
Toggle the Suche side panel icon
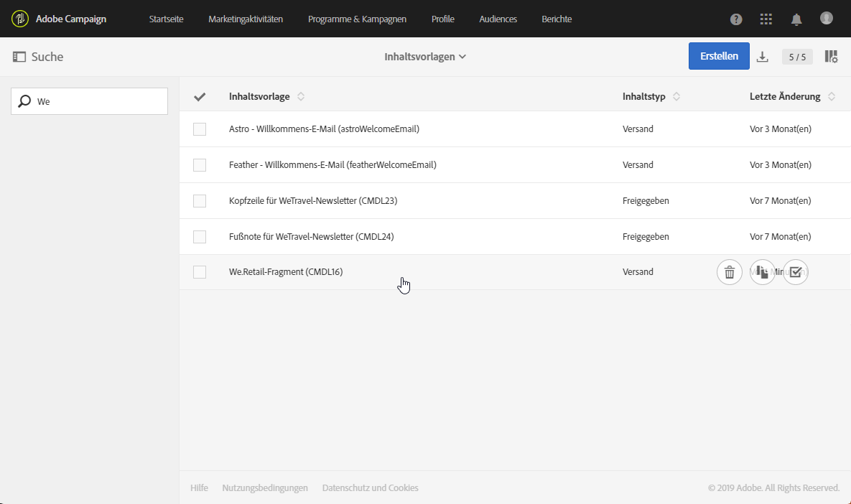pyautogui.click(x=19, y=57)
